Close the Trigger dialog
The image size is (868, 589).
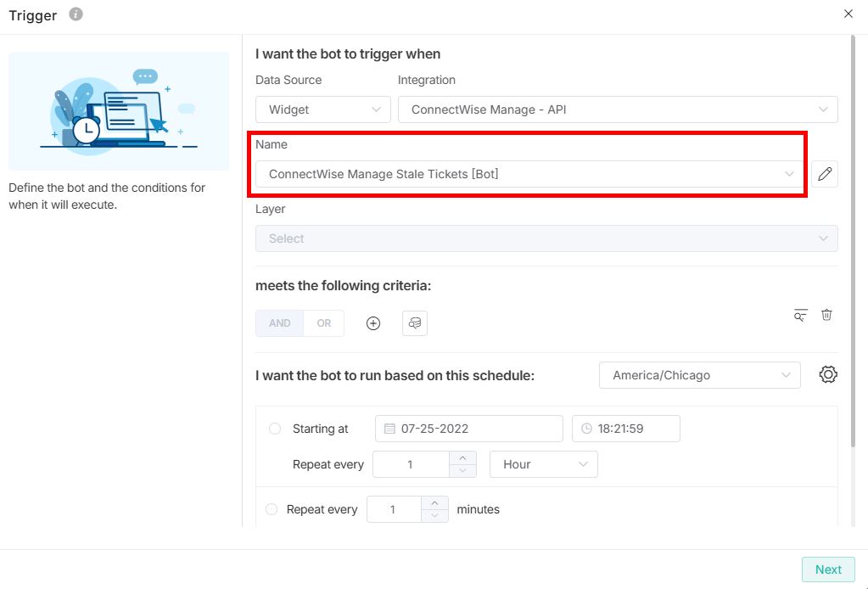(848, 14)
